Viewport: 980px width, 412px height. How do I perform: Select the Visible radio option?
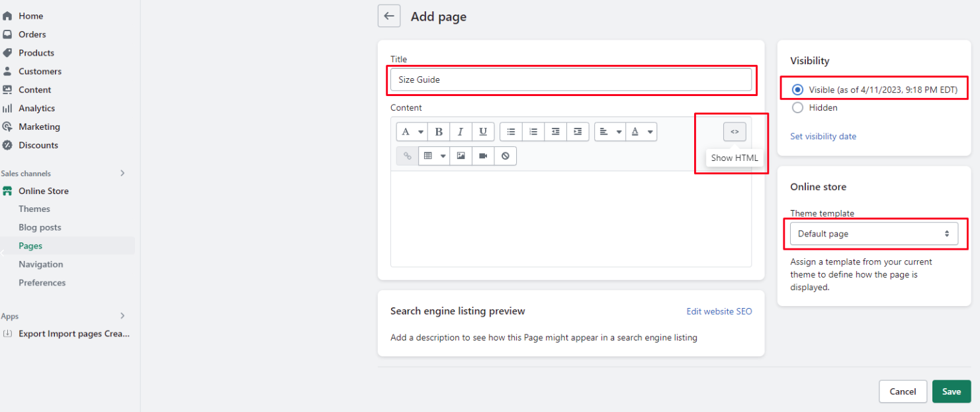pyautogui.click(x=797, y=89)
